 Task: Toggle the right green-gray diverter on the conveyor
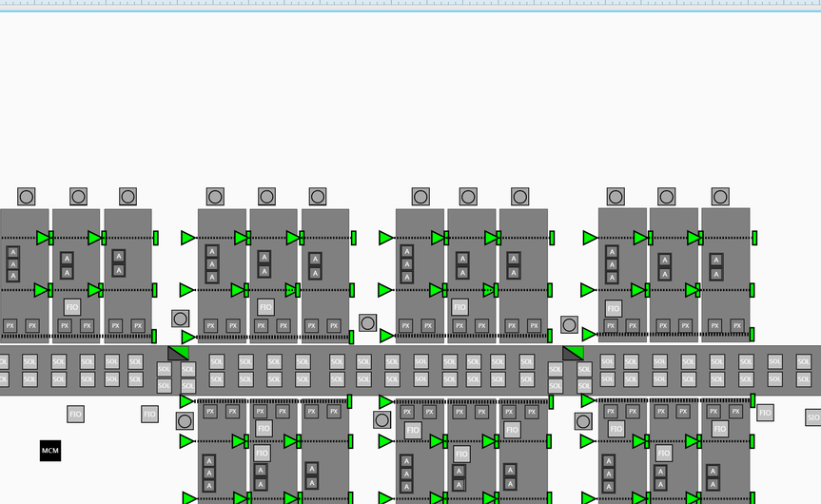(573, 353)
